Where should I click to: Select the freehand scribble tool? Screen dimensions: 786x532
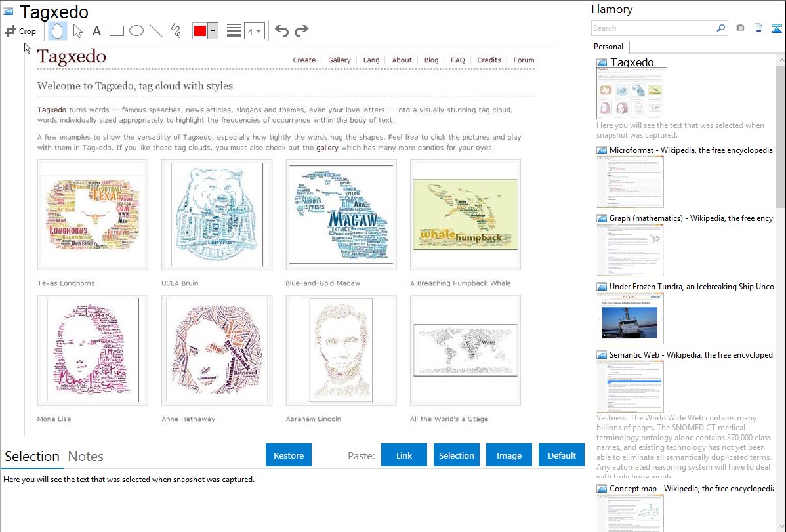[x=176, y=31]
